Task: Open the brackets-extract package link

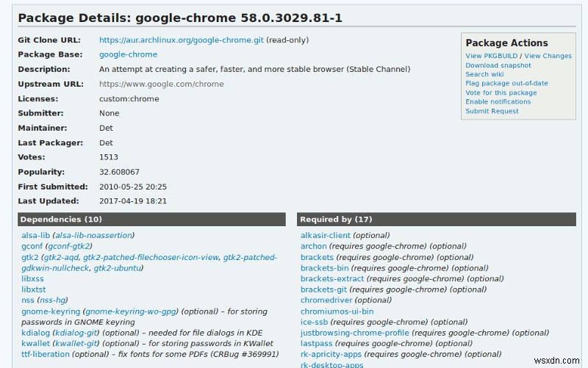Action: pyautogui.click(x=332, y=279)
